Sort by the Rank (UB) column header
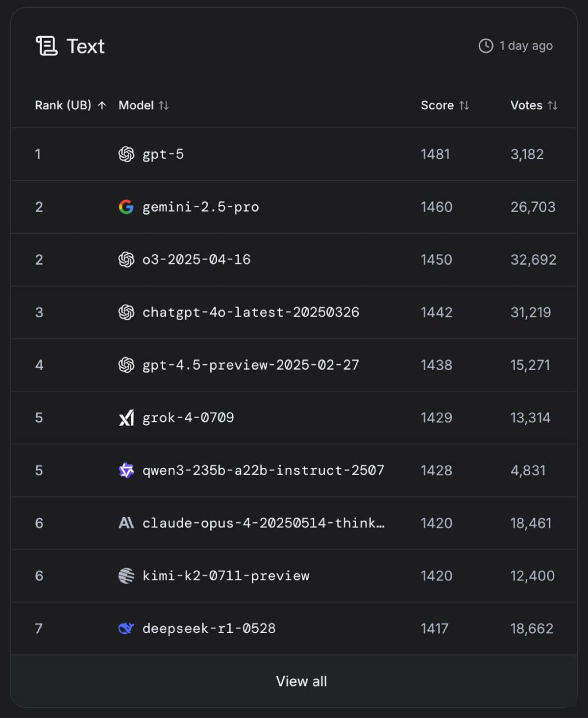The width and height of the screenshot is (588, 718). coord(63,105)
